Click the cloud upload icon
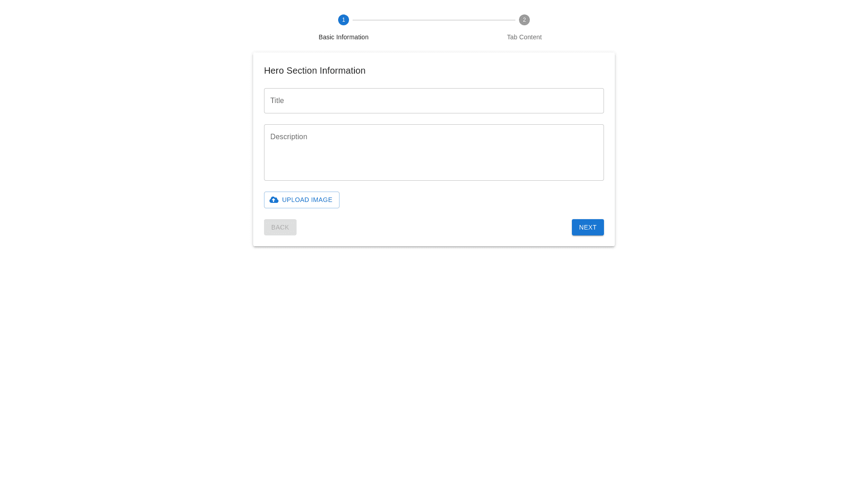868x488 pixels. coord(274,200)
